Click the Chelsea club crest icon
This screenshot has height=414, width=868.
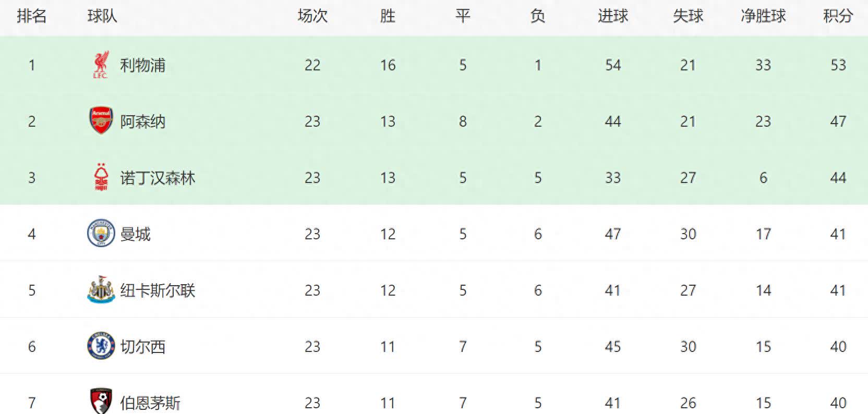tap(101, 346)
